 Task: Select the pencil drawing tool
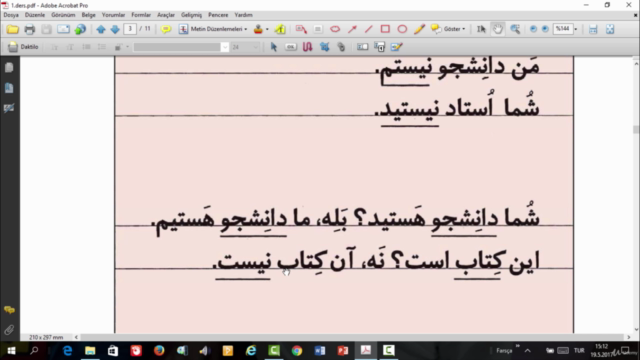419,29
